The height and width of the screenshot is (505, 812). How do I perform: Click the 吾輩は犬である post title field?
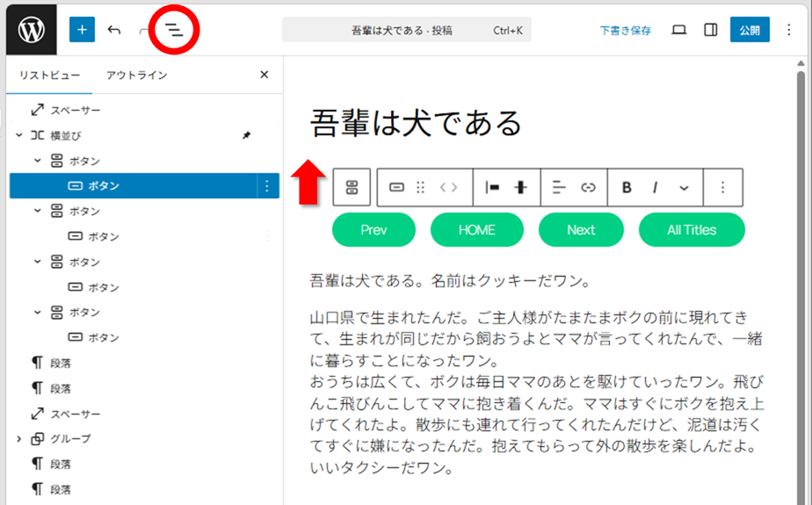(417, 123)
